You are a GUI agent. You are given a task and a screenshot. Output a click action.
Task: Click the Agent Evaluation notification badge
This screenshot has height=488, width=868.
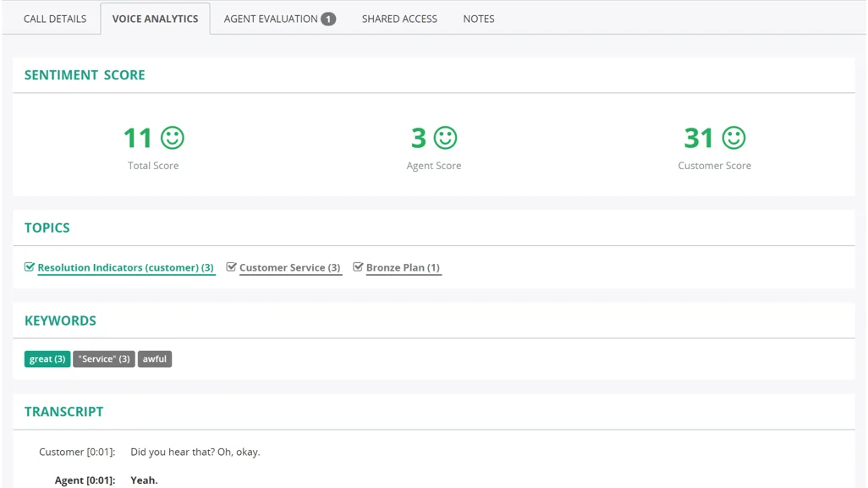pyautogui.click(x=329, y=18)
